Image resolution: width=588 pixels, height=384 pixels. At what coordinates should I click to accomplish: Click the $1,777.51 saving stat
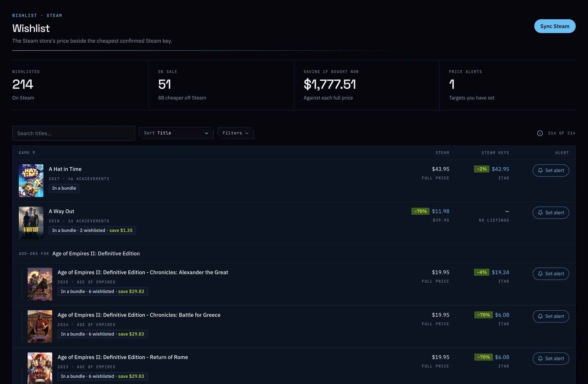(x=330, y=84)
